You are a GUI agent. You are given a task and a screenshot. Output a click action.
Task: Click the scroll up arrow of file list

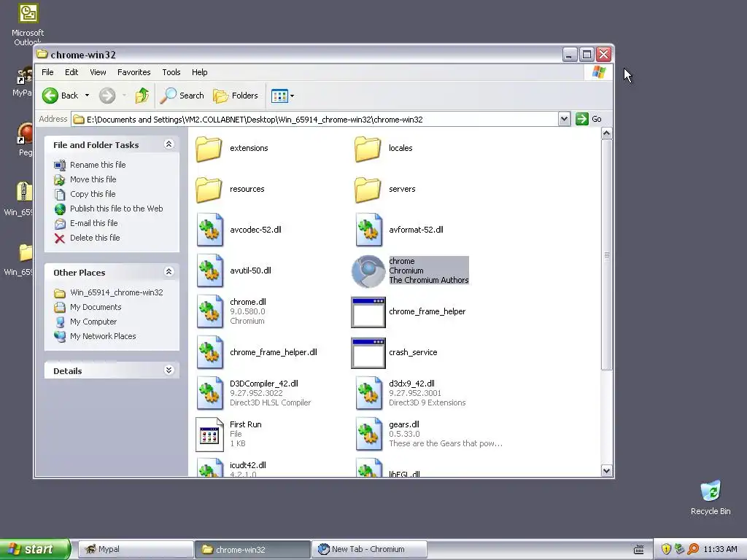coord(606,133)
